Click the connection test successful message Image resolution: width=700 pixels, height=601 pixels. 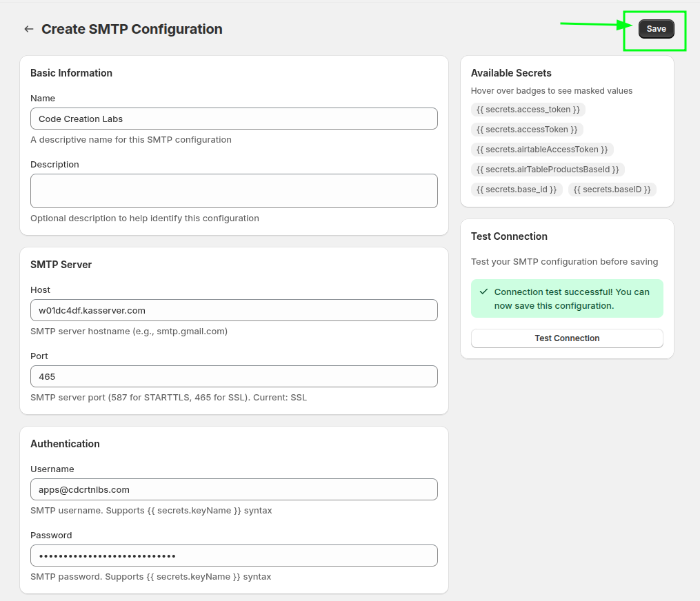572,298
